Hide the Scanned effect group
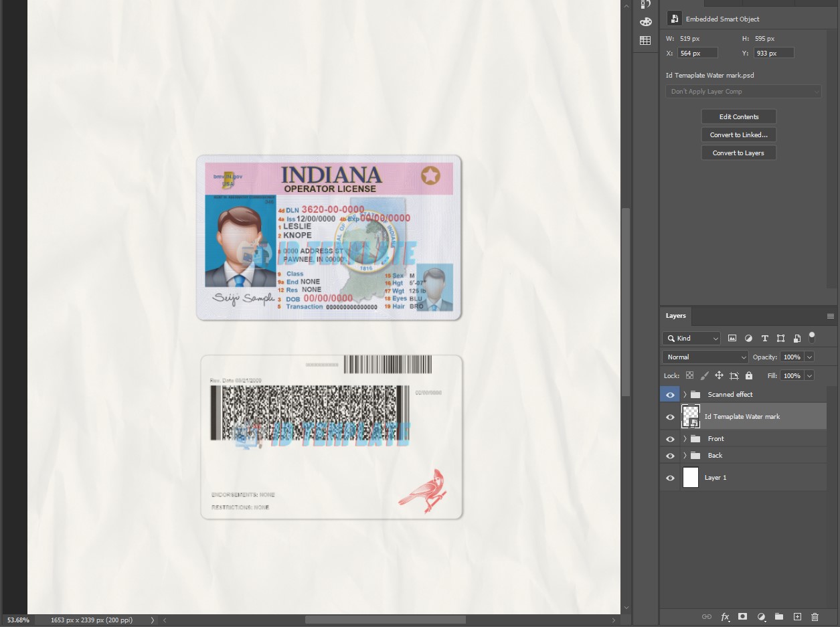The width and height of the screenshot is (840, 627). click(670, 395)
